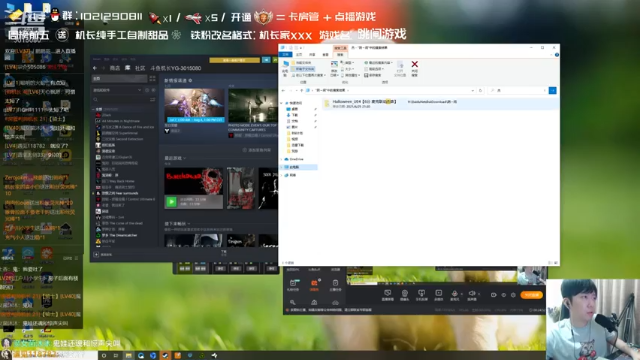The height and width of the screenshot is (360, 640).
Task: Click the Steam back arrow
Action: [x=95, y=68]
